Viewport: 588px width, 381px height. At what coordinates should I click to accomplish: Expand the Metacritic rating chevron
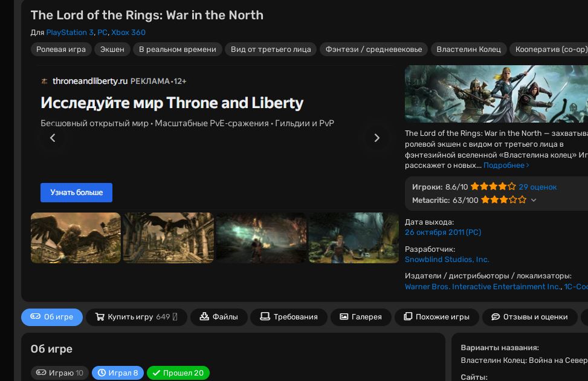pos(534,200)
